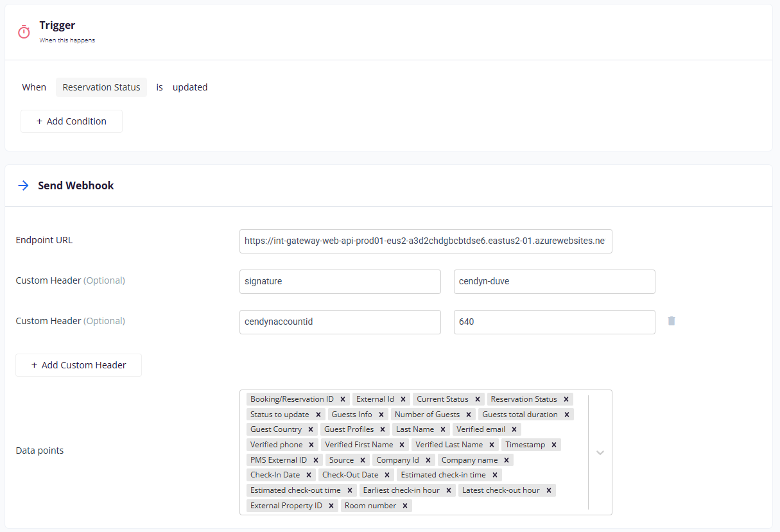Remove the Booking/Reservation ID data point
Viewport: 780px width, 532px height.
pyautogui.click(x=343, y=399)
